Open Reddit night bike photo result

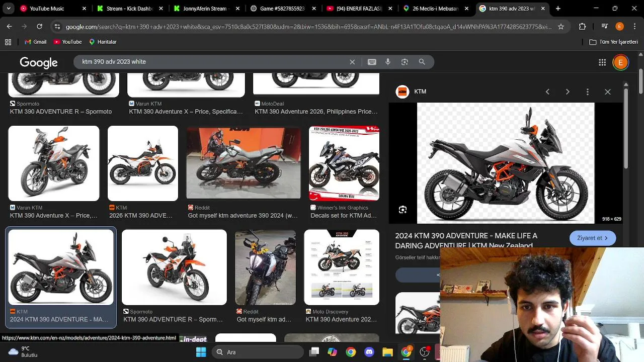click(x=265, y=267)
